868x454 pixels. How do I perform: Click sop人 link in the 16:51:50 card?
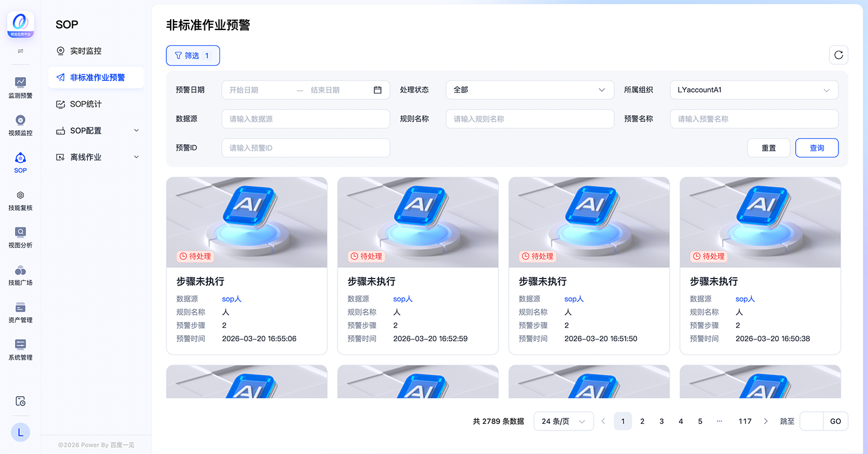click(574, 299)
